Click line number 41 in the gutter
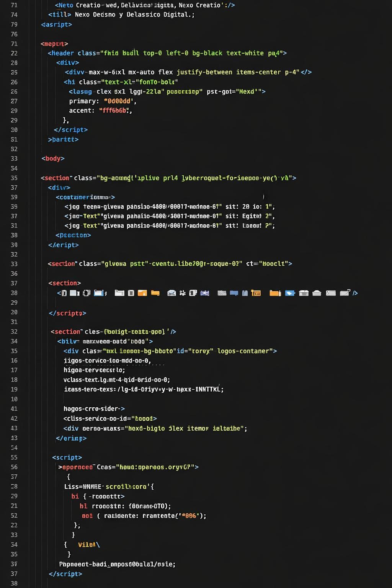Viewport: 392px width, 588px height. tap(14, 409)
